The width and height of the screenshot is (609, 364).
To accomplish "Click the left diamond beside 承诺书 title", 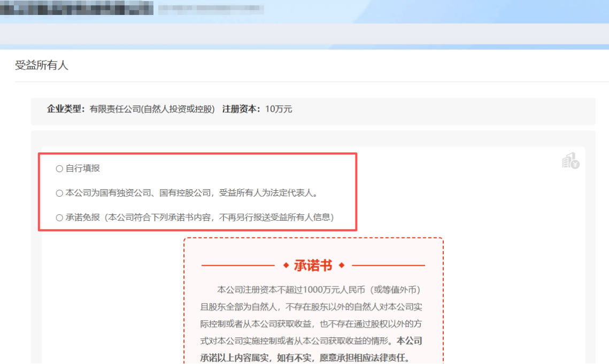I will [x=286, y=266].
